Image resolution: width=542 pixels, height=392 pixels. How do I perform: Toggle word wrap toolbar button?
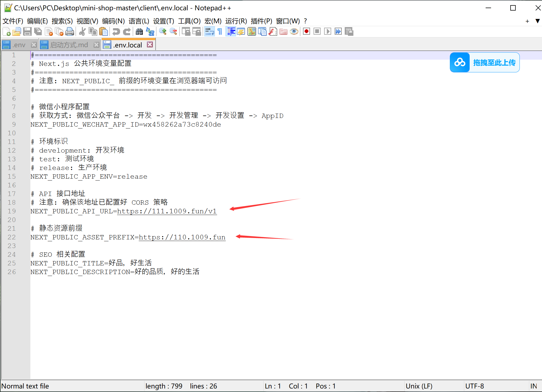[209, 32]
